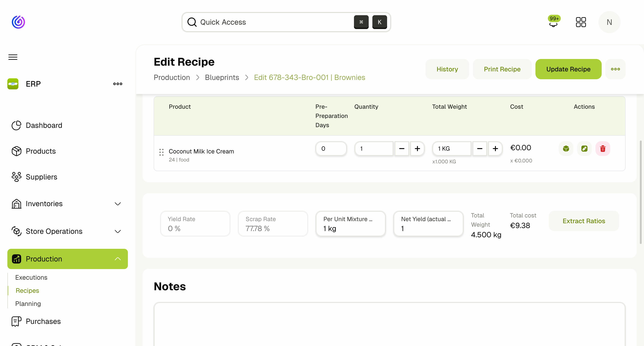Screen dimensions: 644x346
Task: Click the green box product icon
Action: [566, 149]
